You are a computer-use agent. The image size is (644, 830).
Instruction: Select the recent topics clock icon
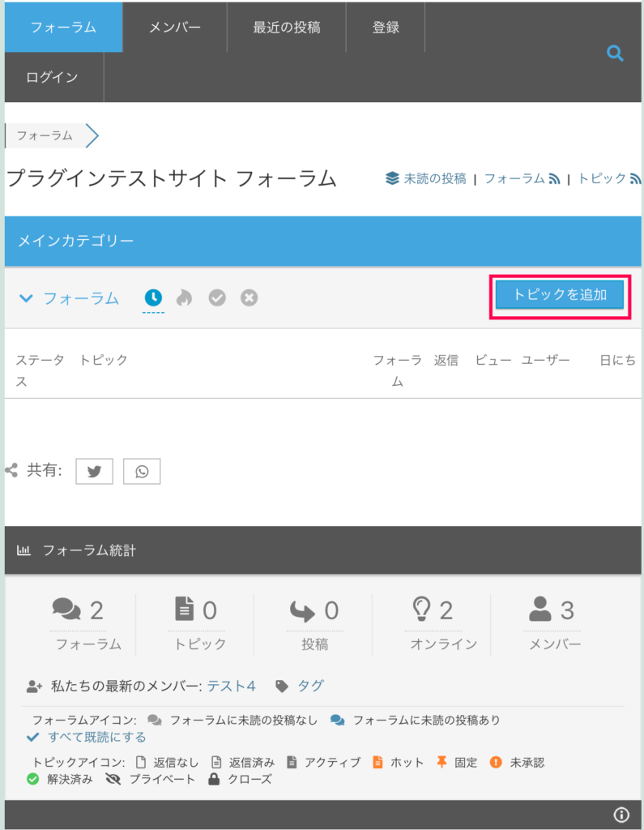tap(153, 297)
